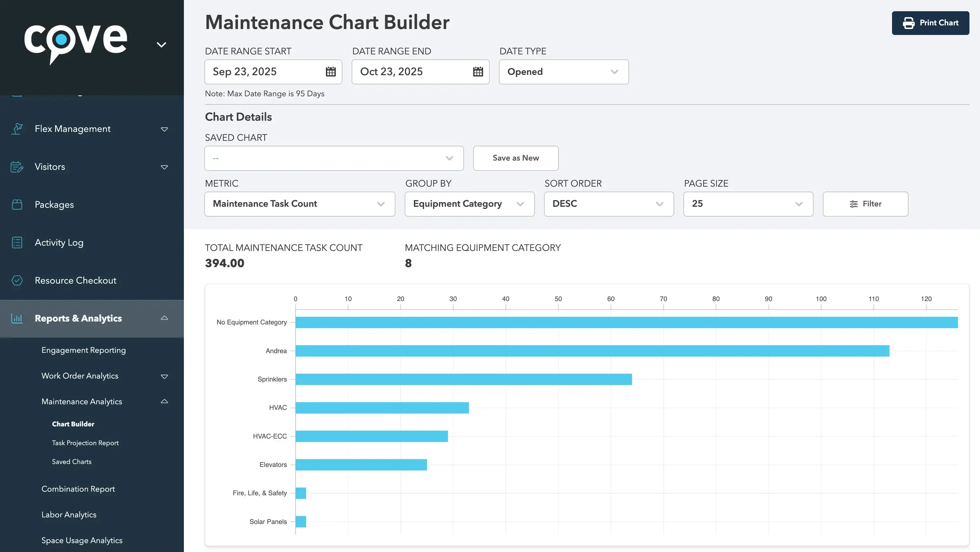
Task: Click the printer icon on Print Chart
Action: click(x=909, y=23)
